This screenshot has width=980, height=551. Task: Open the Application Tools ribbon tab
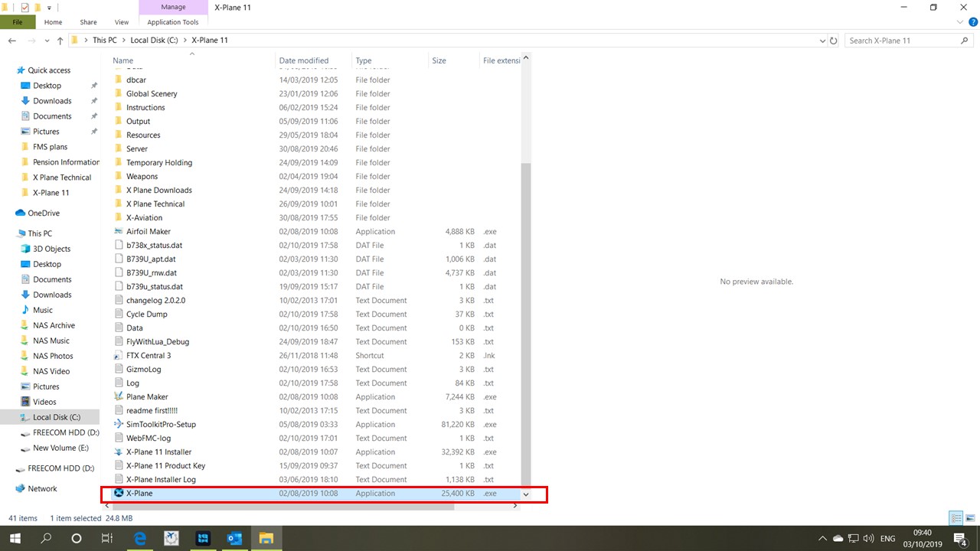click(x=173, y=22)
